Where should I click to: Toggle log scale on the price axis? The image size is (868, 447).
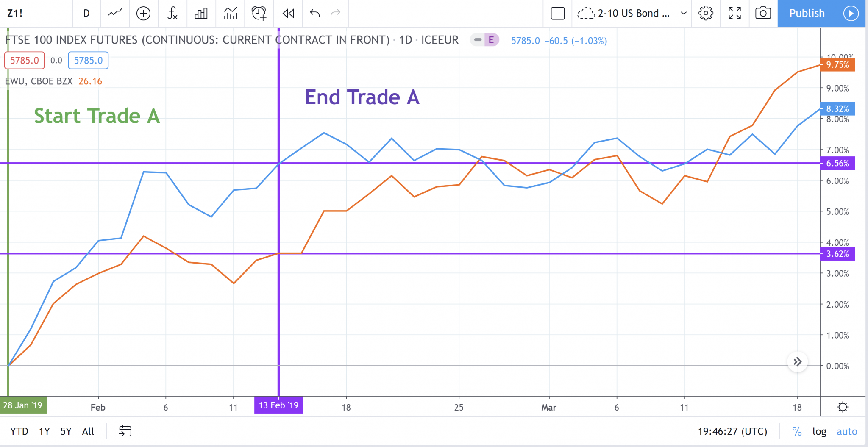(820, 431)
